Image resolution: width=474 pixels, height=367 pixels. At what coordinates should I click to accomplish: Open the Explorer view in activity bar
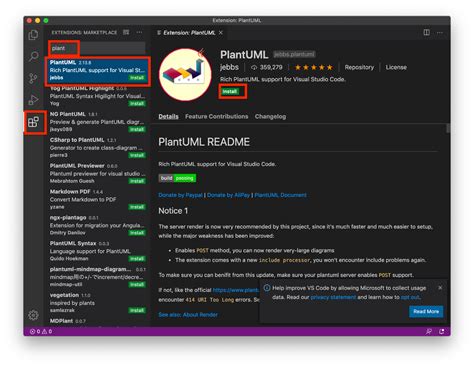click(33, 35)
